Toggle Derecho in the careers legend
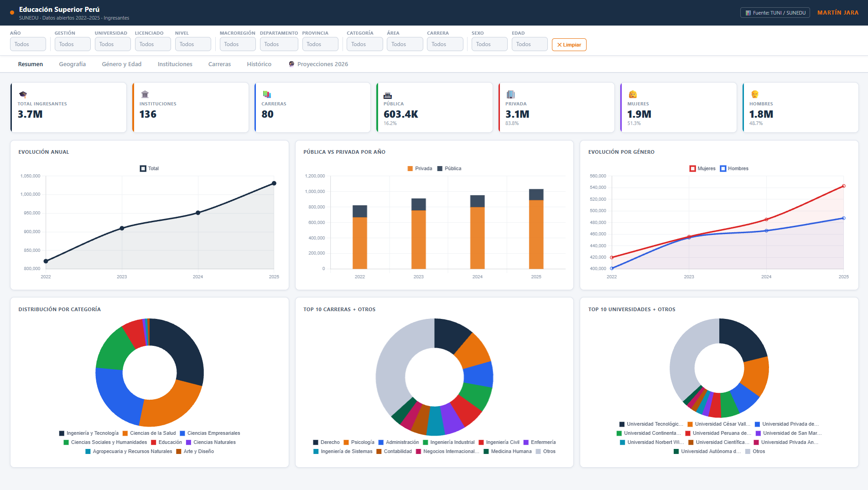868x490 pixels. click(x=326, y=442)
